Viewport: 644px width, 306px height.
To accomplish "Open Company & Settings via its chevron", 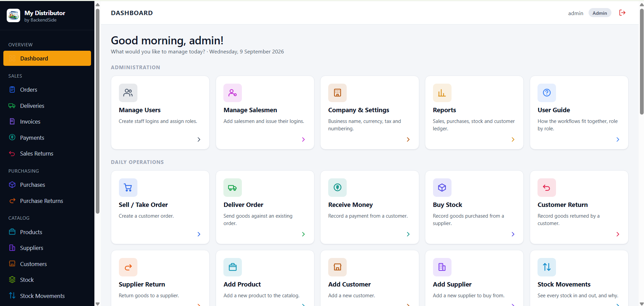I will pyautogui.click(x=408, y=139).
